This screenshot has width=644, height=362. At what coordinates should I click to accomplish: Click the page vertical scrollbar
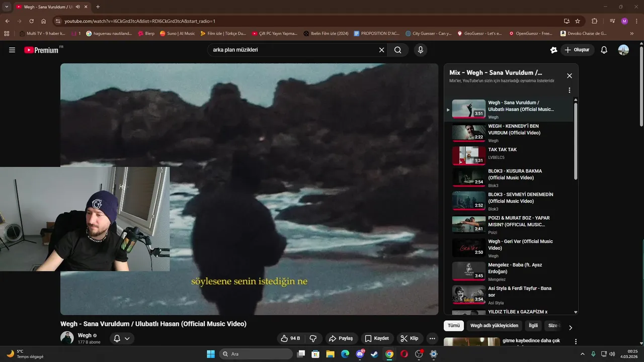pyautogui.click(x=641, y=86)
